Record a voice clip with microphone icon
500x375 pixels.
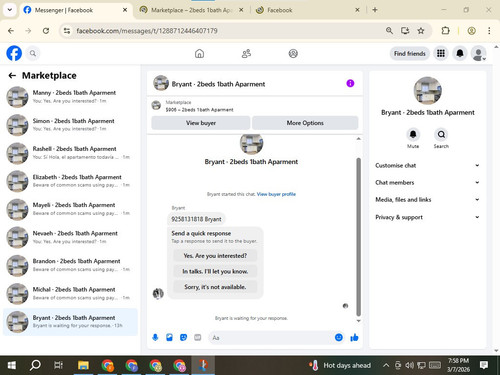[155, 338]
